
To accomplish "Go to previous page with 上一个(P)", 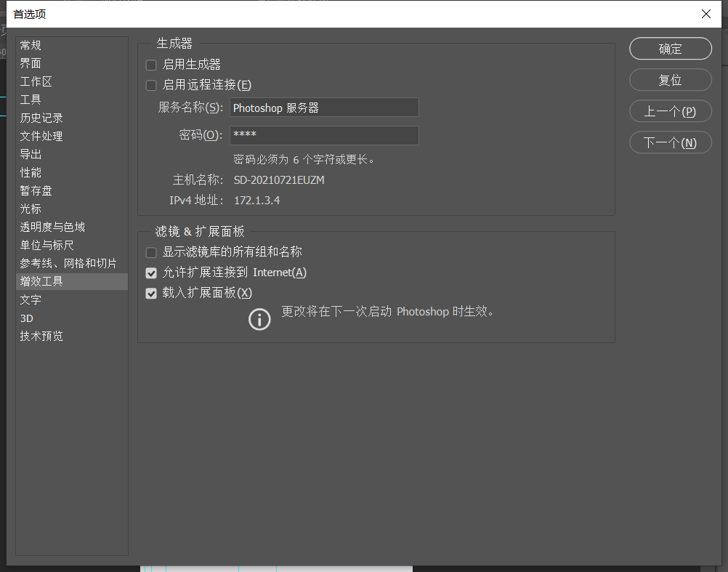I will tap(671, 111).
